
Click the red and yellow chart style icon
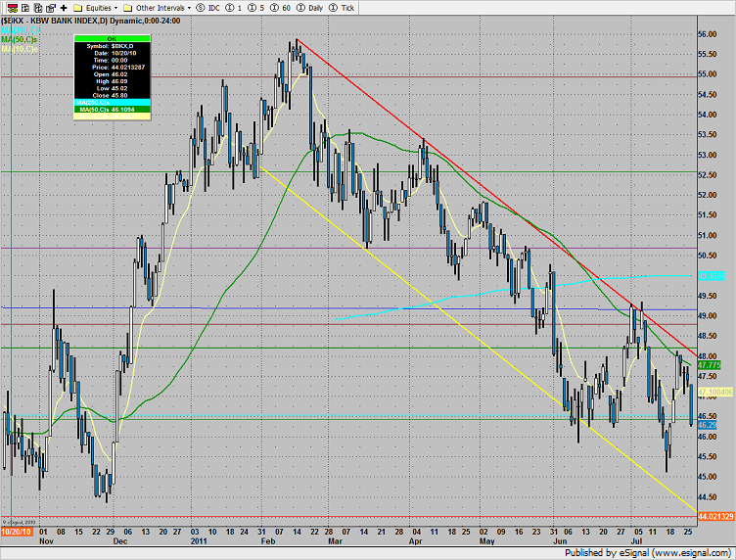[x=13, y=8]
